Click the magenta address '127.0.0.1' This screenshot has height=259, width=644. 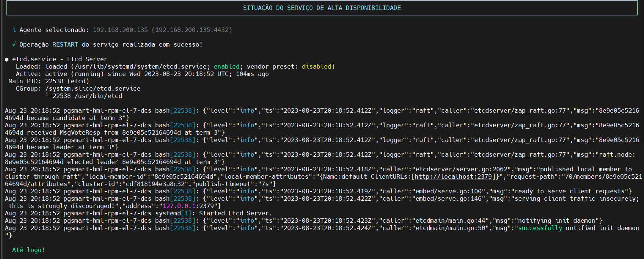click(179, 206)
